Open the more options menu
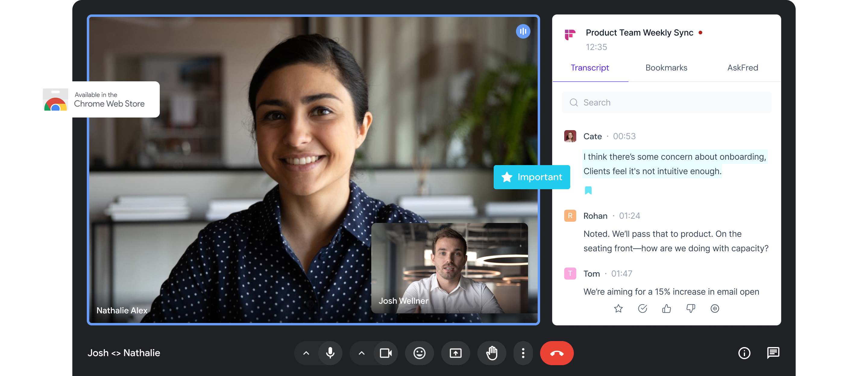 [523, 353]
